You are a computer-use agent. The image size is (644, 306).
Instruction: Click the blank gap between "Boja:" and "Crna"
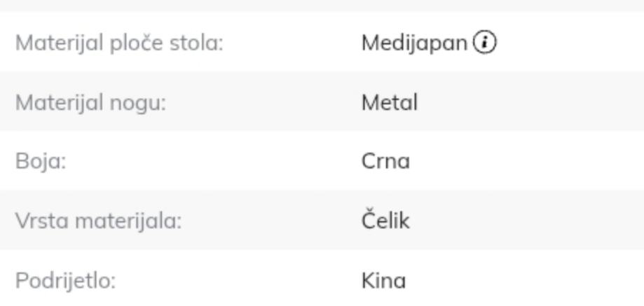pyautogui.click(x=210, y=162)
